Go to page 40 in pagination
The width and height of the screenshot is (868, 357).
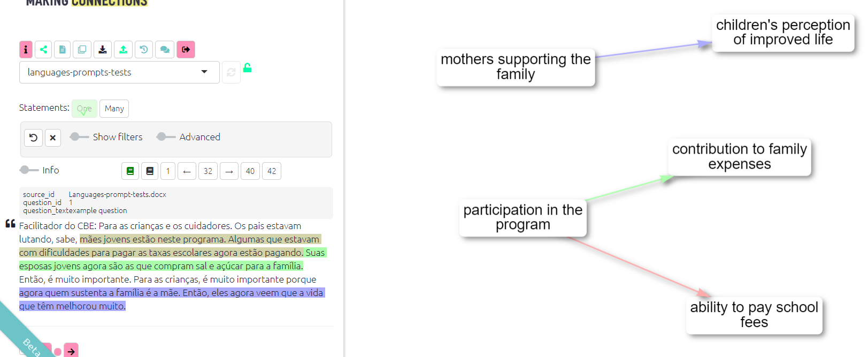coord(250,171)
